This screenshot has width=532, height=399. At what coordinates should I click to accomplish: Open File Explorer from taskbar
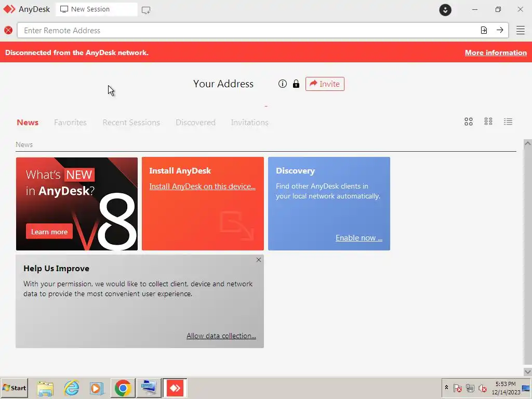[45, 388]
